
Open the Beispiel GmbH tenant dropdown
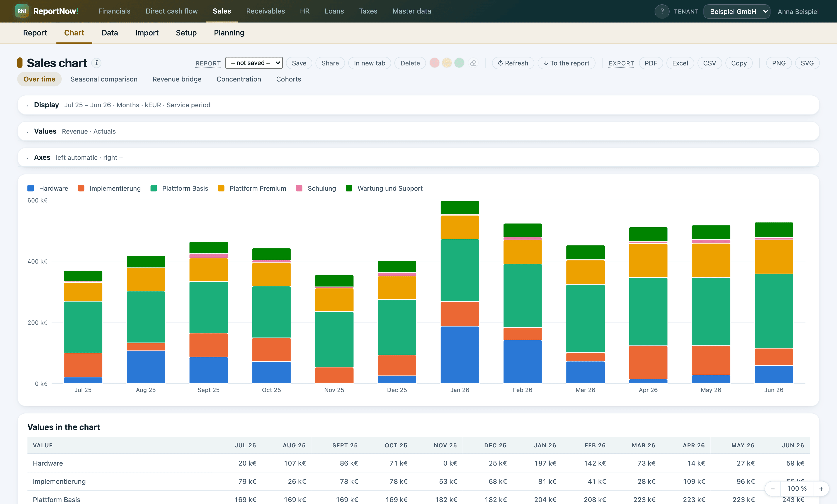tap(737, 12)
